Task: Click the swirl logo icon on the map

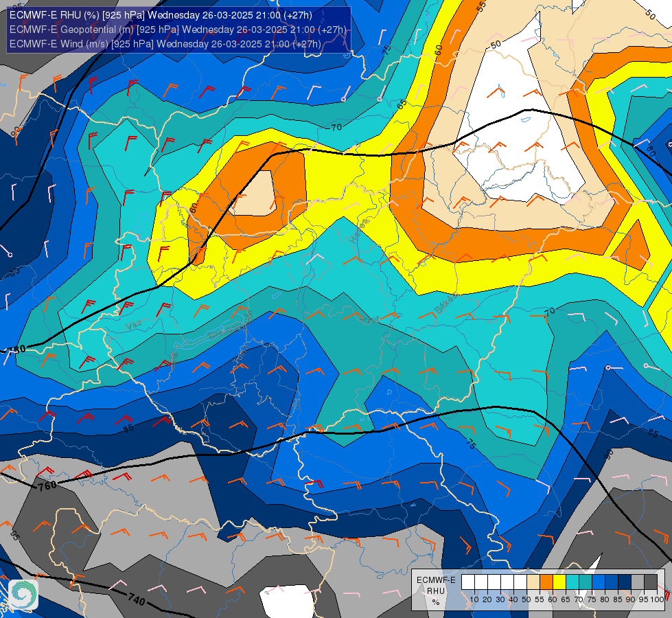Action: pos(23,595)
